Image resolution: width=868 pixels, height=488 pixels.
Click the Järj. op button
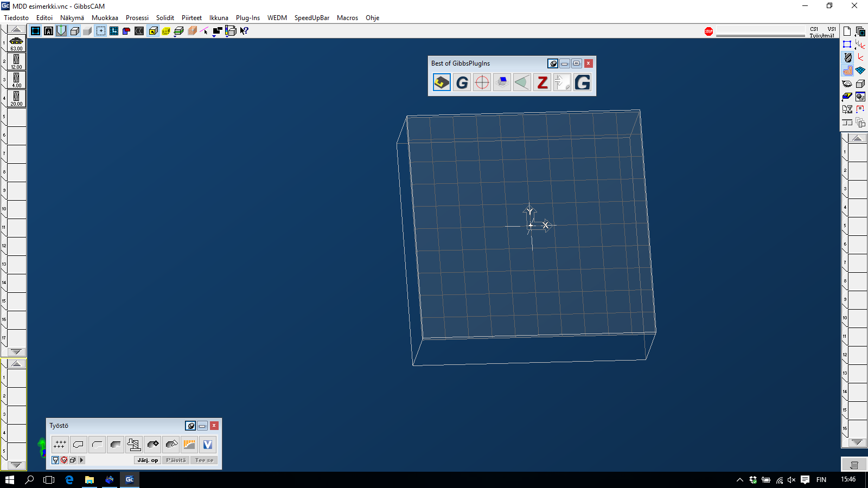pyautogui.click(x=148, y=460)
